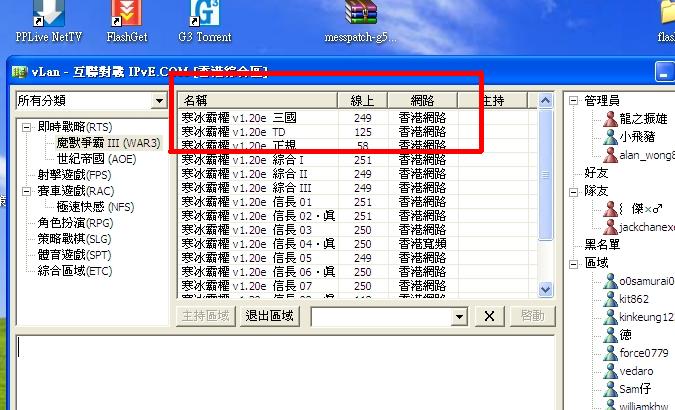The height and width of the screenshot is (410, 675).
Task: Select teammate jackchanex user icon
Action: tap(610, 227)
